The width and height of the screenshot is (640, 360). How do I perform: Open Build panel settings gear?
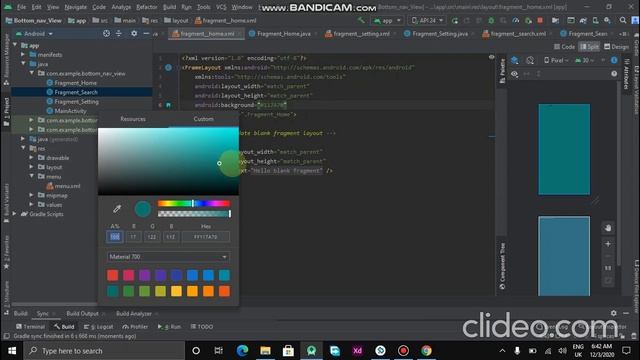613,313
